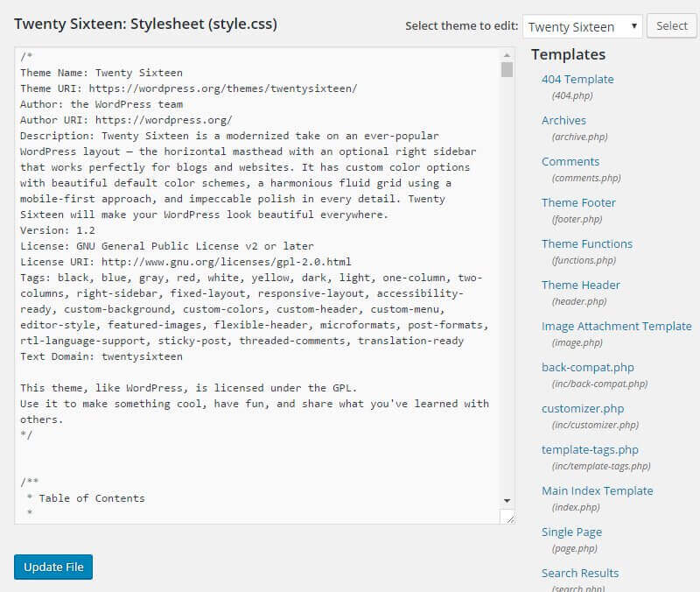This screenshot has width=700, height=592.
Task: Open the Image Attachment Template
Action: [x=617, y=326]
